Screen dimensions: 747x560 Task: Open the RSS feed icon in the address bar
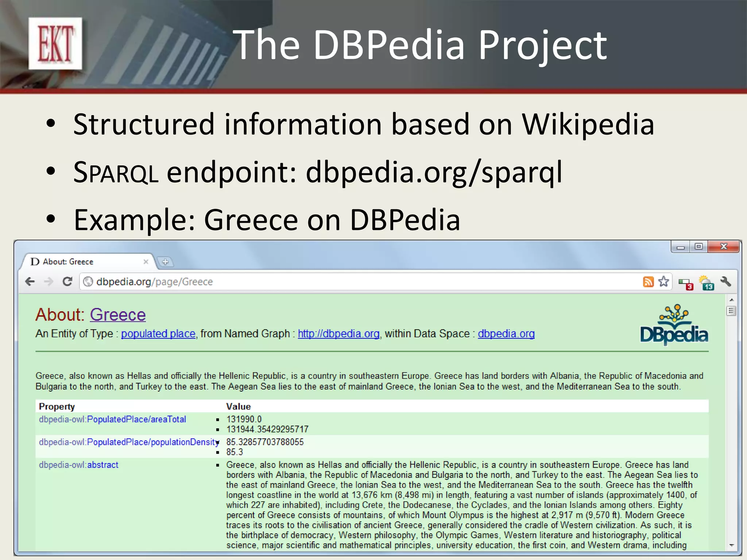pos(648,281)
